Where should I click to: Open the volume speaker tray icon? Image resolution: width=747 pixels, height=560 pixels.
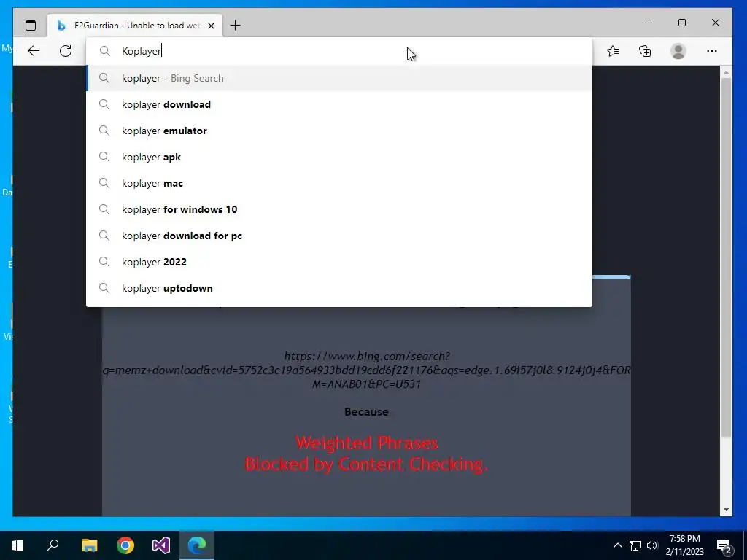[x=652, y=545]
